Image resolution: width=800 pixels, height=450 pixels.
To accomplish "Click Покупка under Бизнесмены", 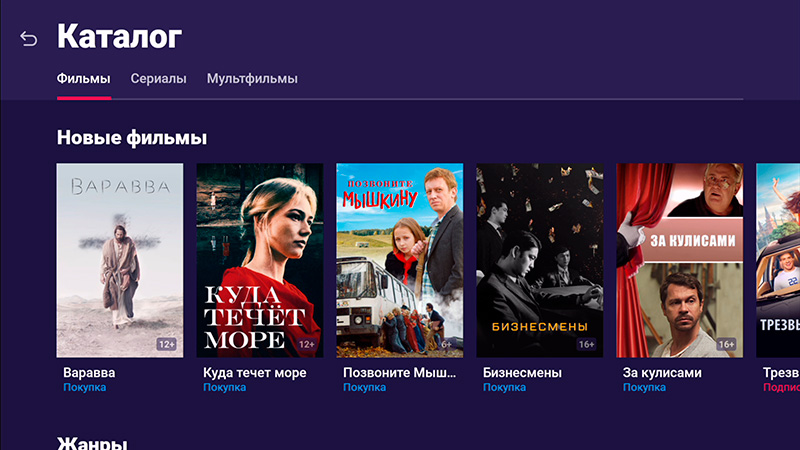I will click(505, 387).
